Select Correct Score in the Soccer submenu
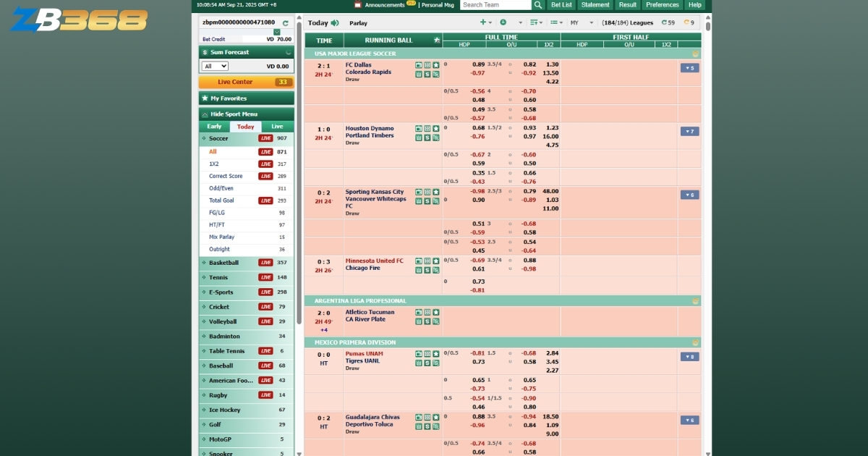The image size is (868, 456). (x=226, y=176)
